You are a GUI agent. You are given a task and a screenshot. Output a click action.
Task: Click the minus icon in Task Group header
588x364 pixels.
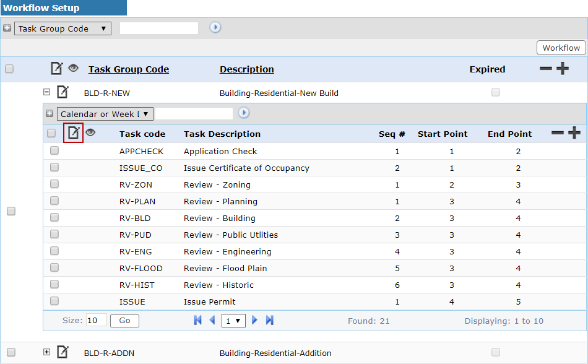(x=545, y=69)
